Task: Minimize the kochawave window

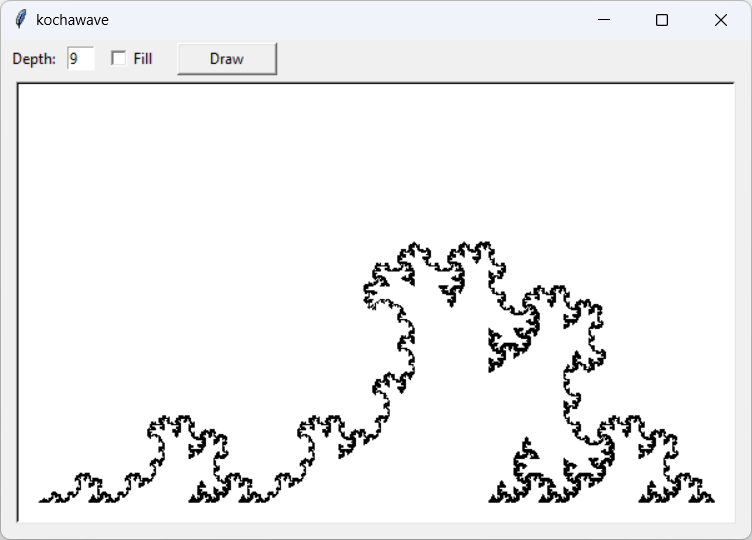Action: point(603,20)
